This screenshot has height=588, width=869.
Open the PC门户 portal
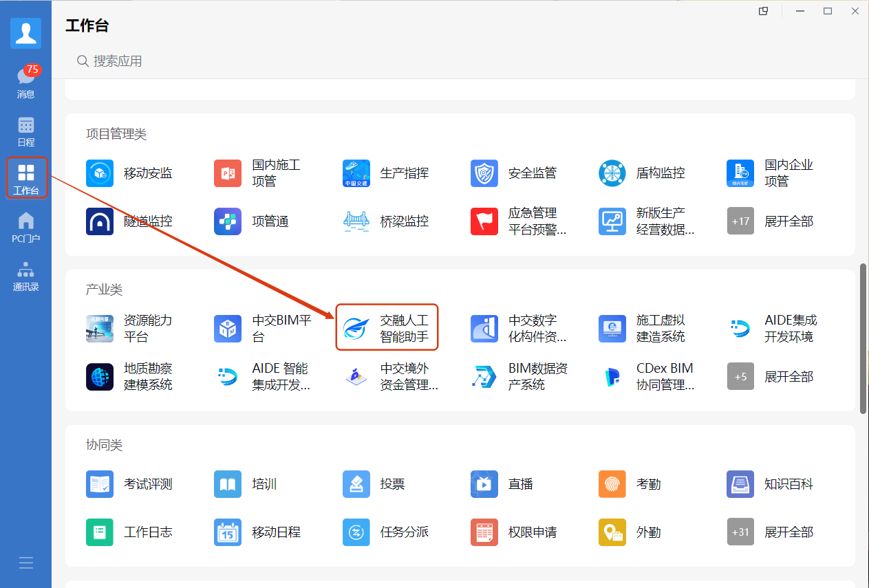pos(26,228)
